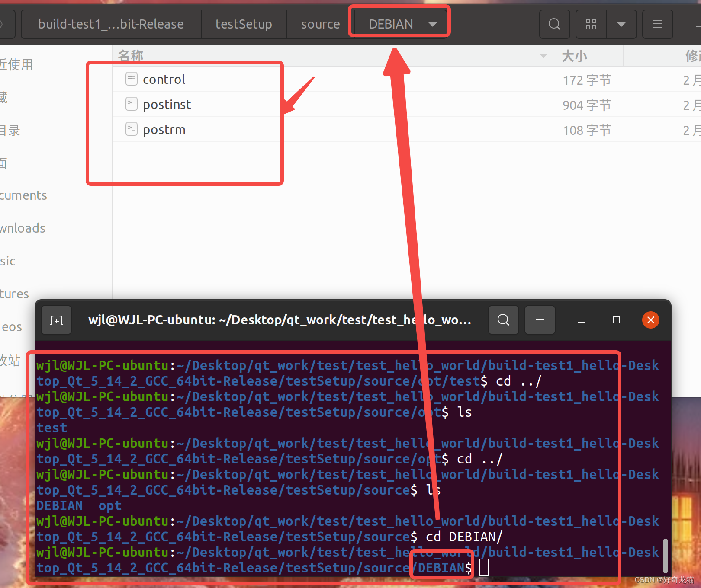Maximize the terminal window
This screenshot has height=588, width=701.
tap(616, 320)
